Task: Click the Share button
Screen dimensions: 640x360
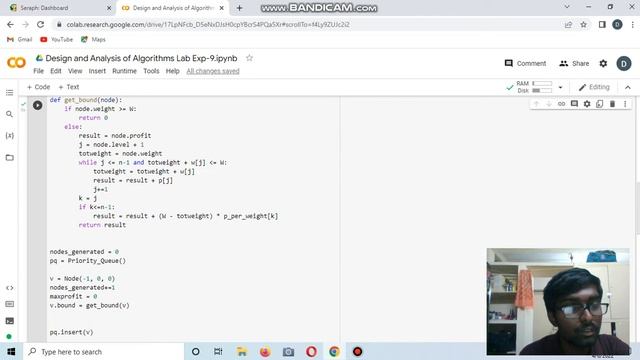Action: 574,63
